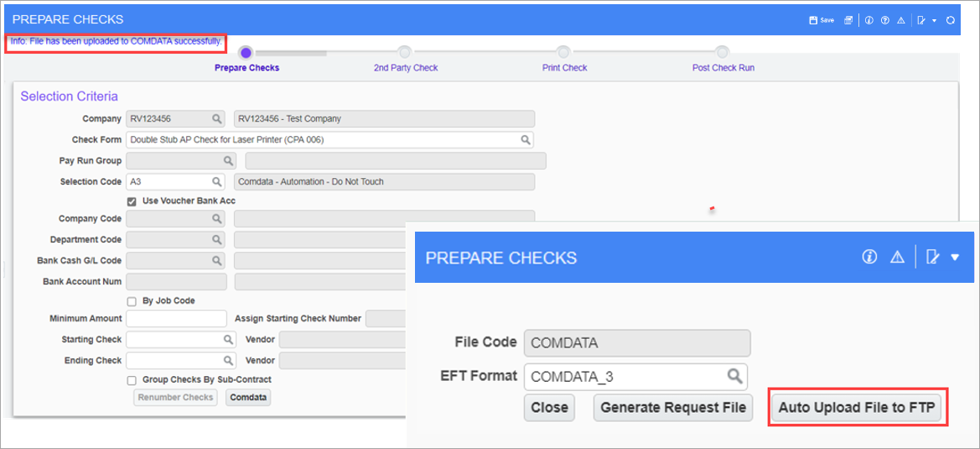Image resolution: width=980 pixels, height=449 pixels.
Task: Go to the Print Check step
Action: tap(564, 67)
